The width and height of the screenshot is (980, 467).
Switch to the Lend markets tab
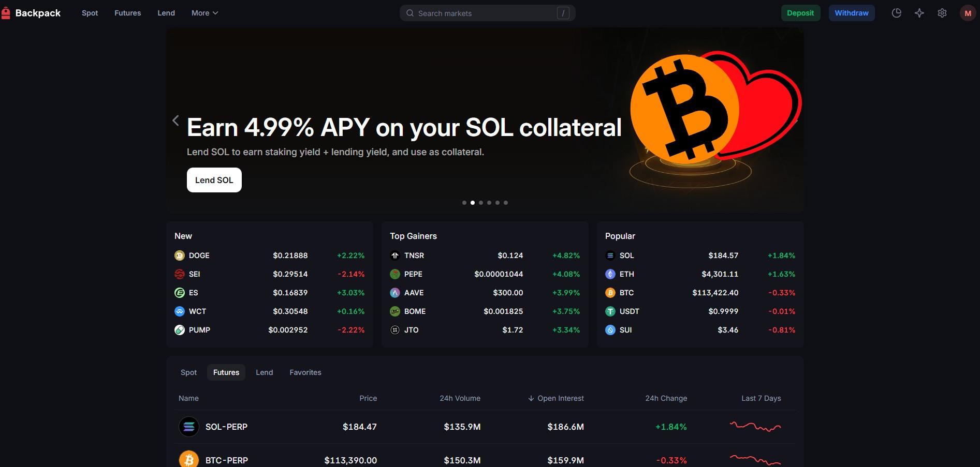(265, 372)
